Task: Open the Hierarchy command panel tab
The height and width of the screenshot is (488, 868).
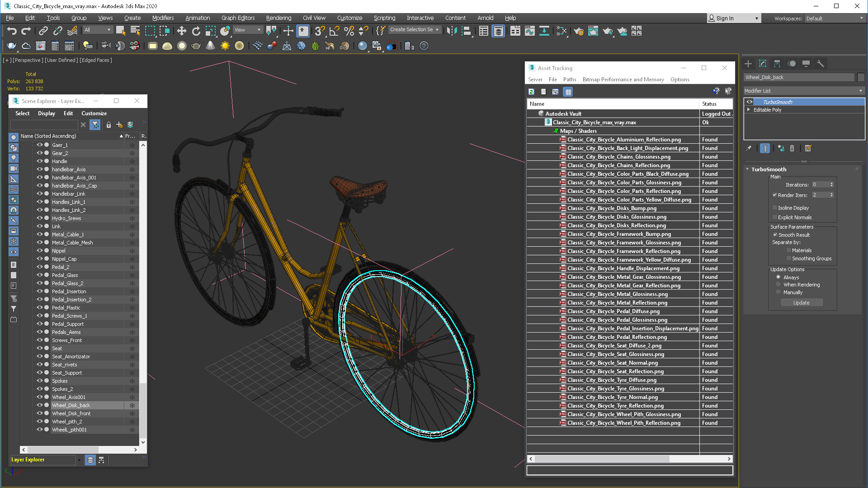Action: pos(777,64)
